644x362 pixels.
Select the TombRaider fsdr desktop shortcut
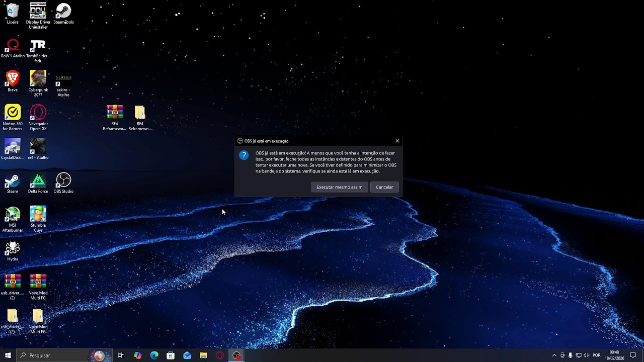click(x=38, y=51)
